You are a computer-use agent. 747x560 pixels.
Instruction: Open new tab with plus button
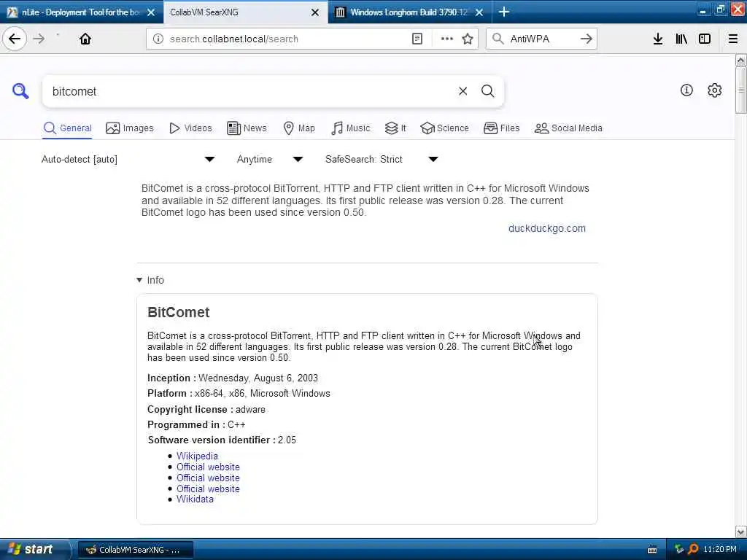click(x=504, y=12)
